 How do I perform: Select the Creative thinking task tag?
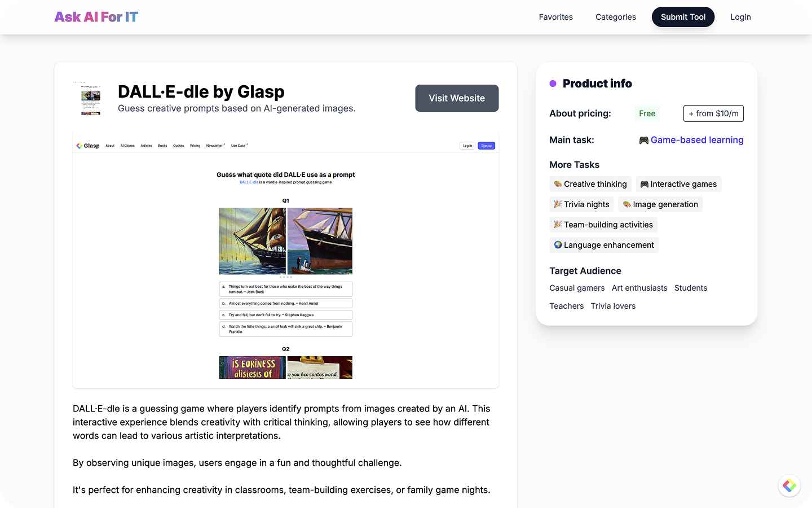pyautogui.click(x=590, y=184)
